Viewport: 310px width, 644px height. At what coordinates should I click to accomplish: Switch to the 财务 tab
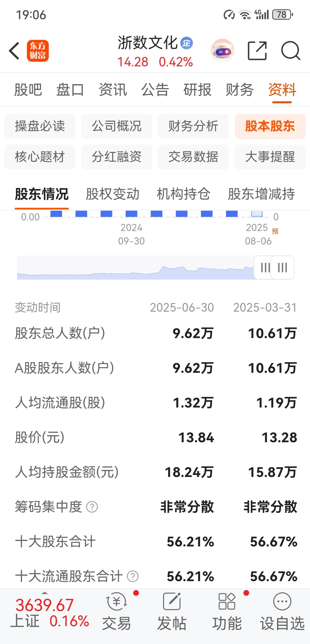click(240, 90)
